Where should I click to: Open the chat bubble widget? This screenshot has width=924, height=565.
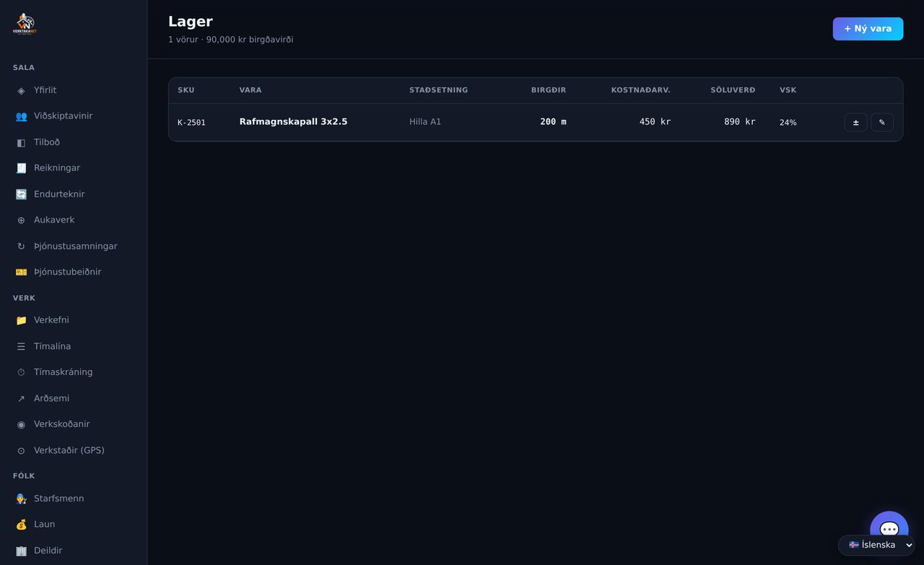tap(889, 530)
